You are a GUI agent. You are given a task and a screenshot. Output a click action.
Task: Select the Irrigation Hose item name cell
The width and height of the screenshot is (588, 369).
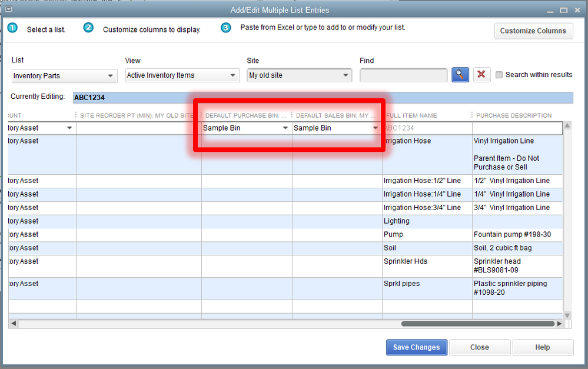(407, 141)
